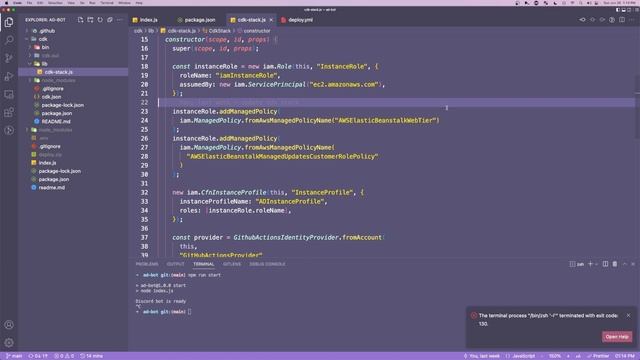This screenshot has width=640, height=360.
Task: Open Explorer's more actions ellipsis
Action: click(120, 20)
